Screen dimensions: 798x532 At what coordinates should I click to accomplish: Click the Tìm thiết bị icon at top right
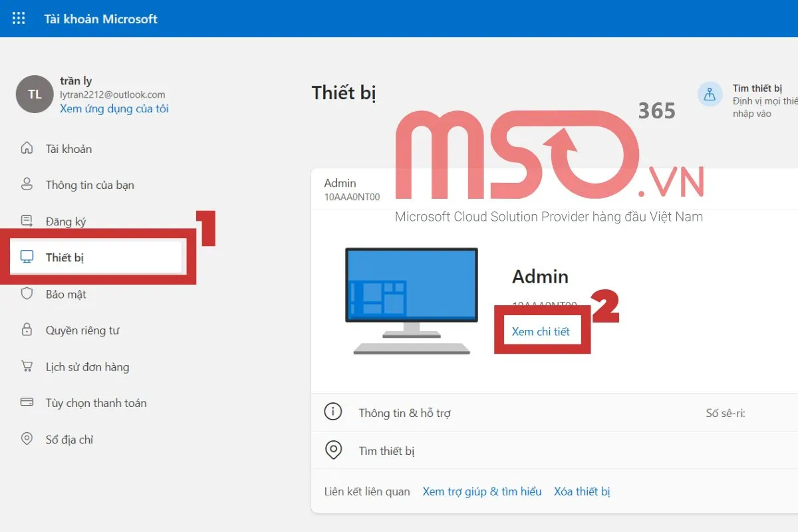[x=710, y=94]
